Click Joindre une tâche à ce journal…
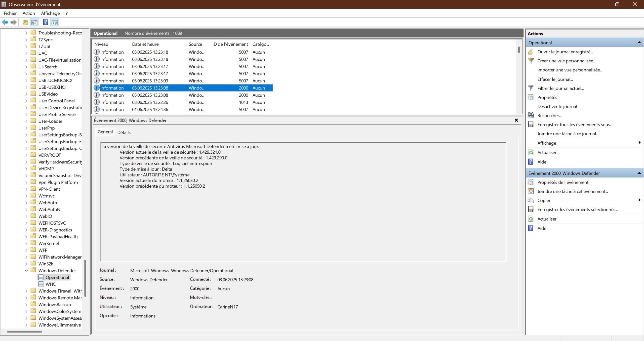Screen dimensions: 644x341 (x=568, y=134)
